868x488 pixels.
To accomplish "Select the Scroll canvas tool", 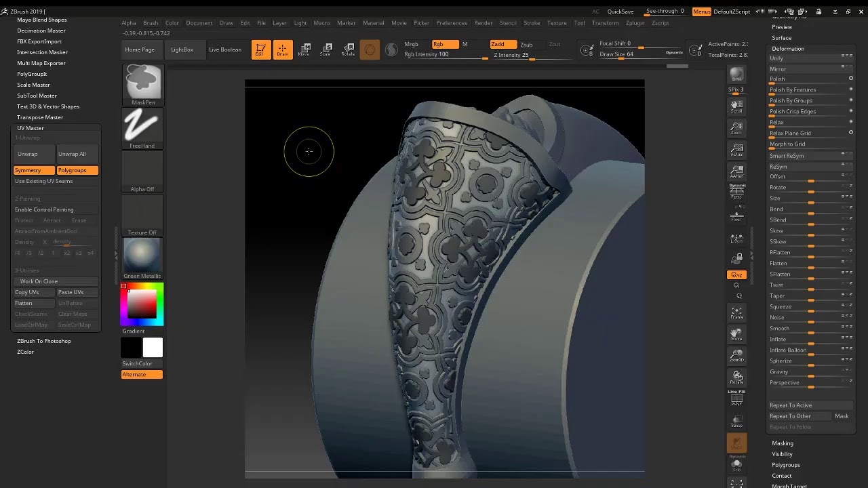I will pyautogui.click(x=736, y=106).
